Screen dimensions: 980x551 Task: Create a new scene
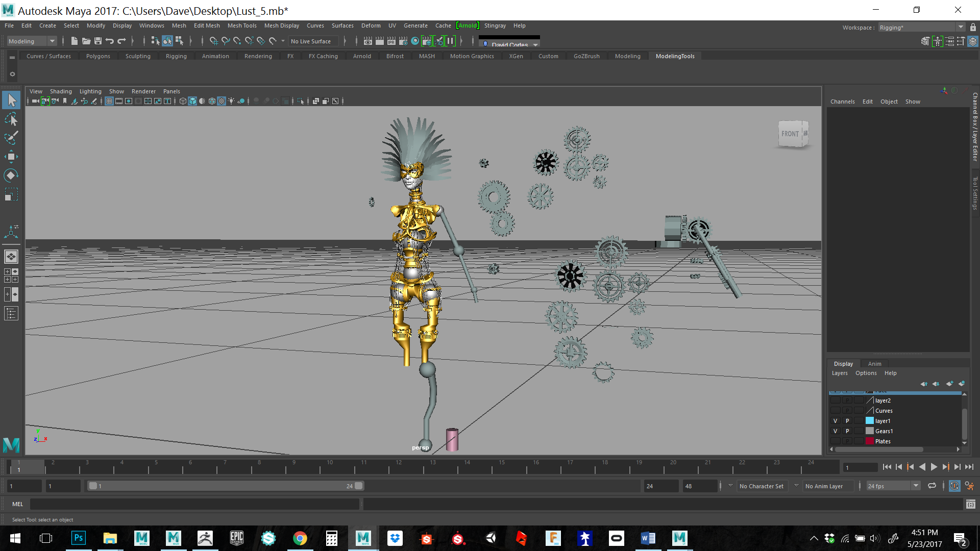tap(74, 41)
